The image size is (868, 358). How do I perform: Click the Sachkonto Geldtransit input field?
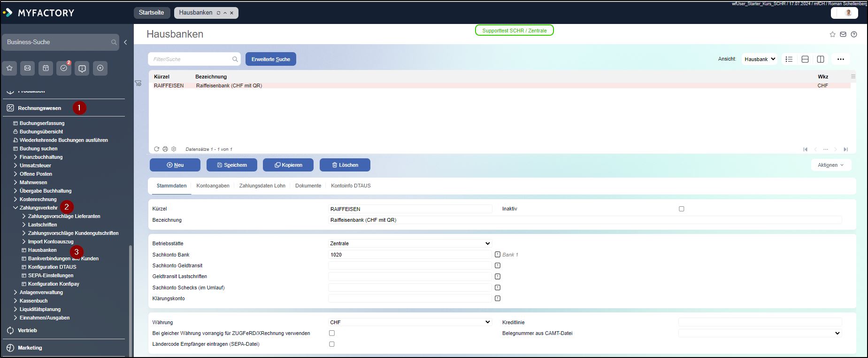tap(410, 265)
